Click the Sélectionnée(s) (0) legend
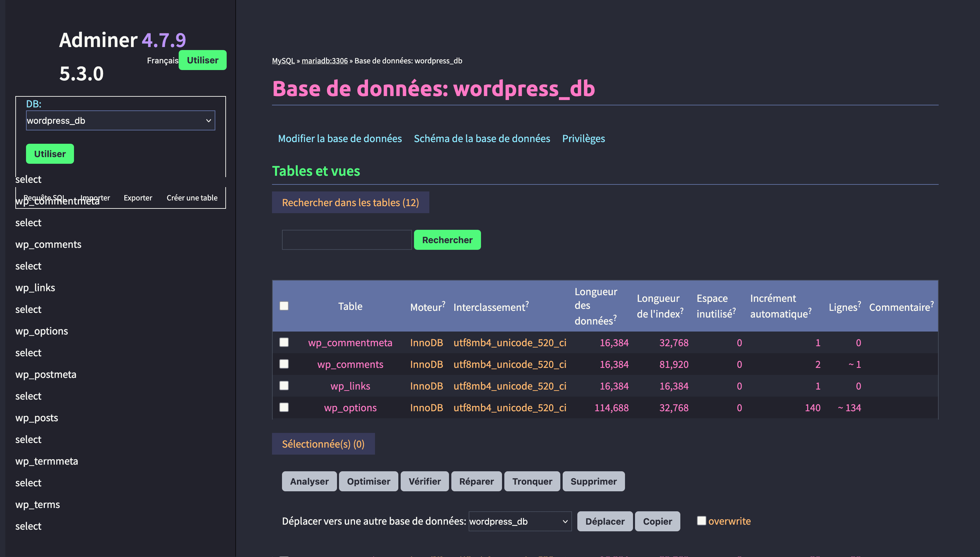This screenshot has width=980, height=557. tap(323, 444)
